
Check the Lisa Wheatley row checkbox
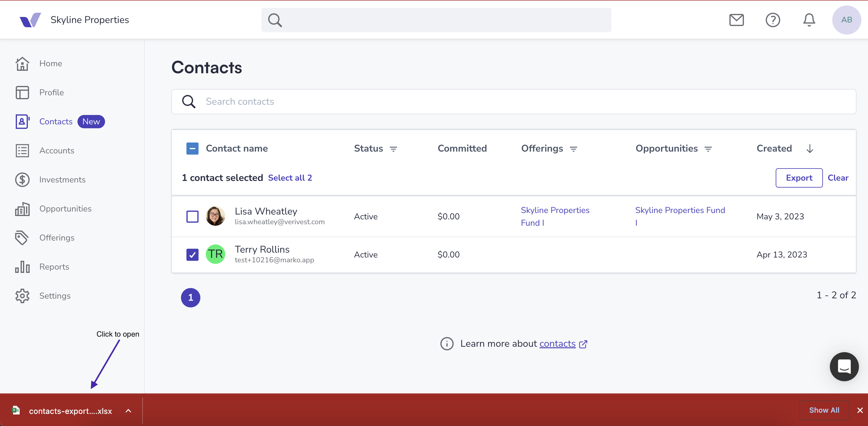192,217
